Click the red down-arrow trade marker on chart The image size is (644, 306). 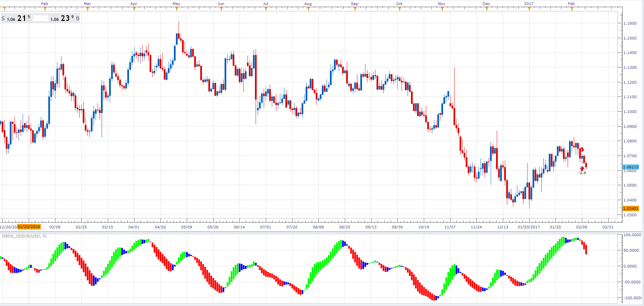tap(582, 150)
